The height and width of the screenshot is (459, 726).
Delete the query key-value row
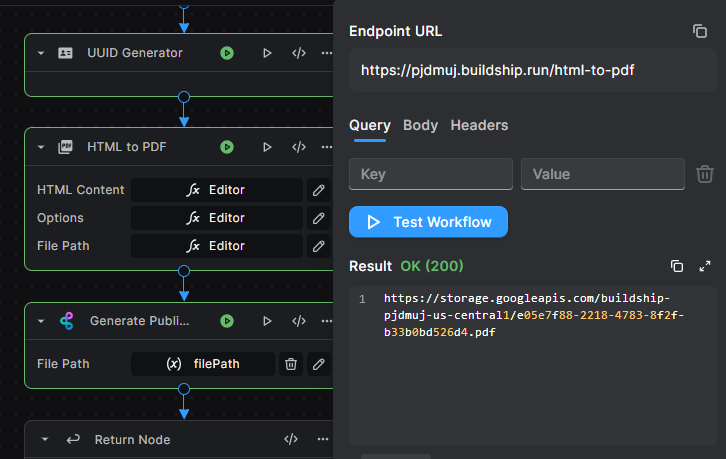pyautogui.click(x=704, y=174)
